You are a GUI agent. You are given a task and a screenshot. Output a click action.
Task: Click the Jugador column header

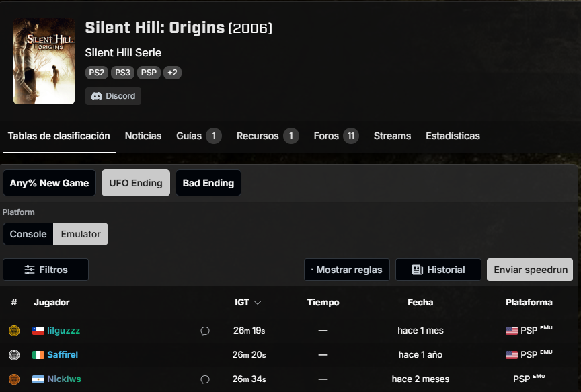click(52, 303)
